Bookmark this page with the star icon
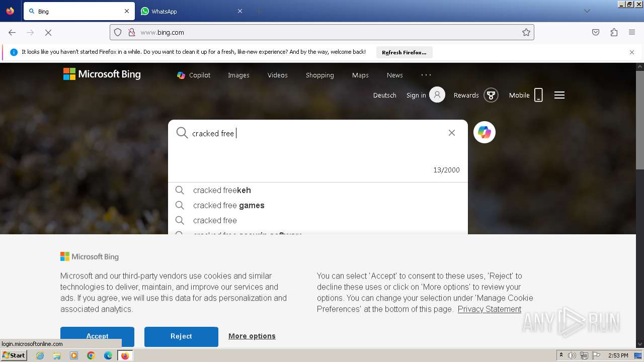The image size is (644, 362). coord(526,32)
